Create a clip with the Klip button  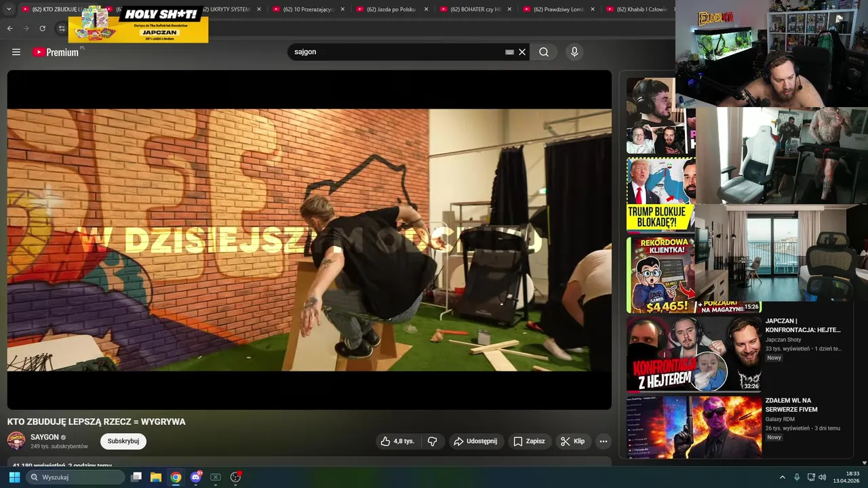click(573, 441)
